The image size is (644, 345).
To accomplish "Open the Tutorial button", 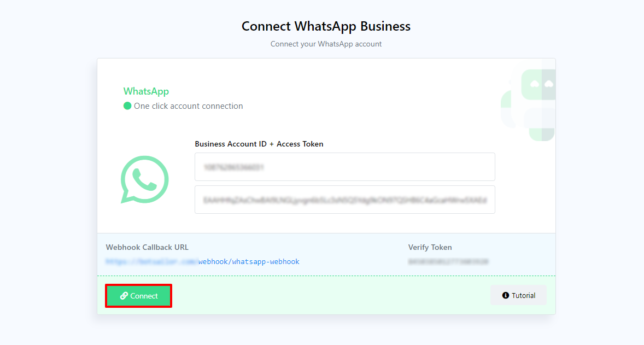I will 518,295.
